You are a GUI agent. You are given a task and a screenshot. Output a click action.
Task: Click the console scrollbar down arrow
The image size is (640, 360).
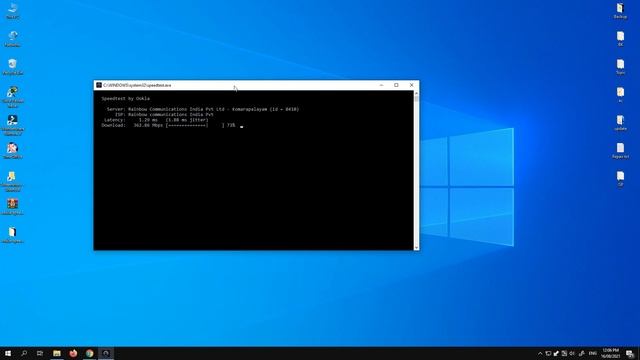(416, 247)
